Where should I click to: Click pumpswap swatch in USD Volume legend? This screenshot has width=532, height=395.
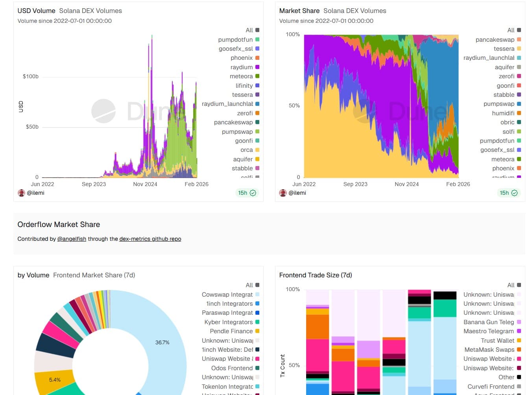click(x=257, y=131)
